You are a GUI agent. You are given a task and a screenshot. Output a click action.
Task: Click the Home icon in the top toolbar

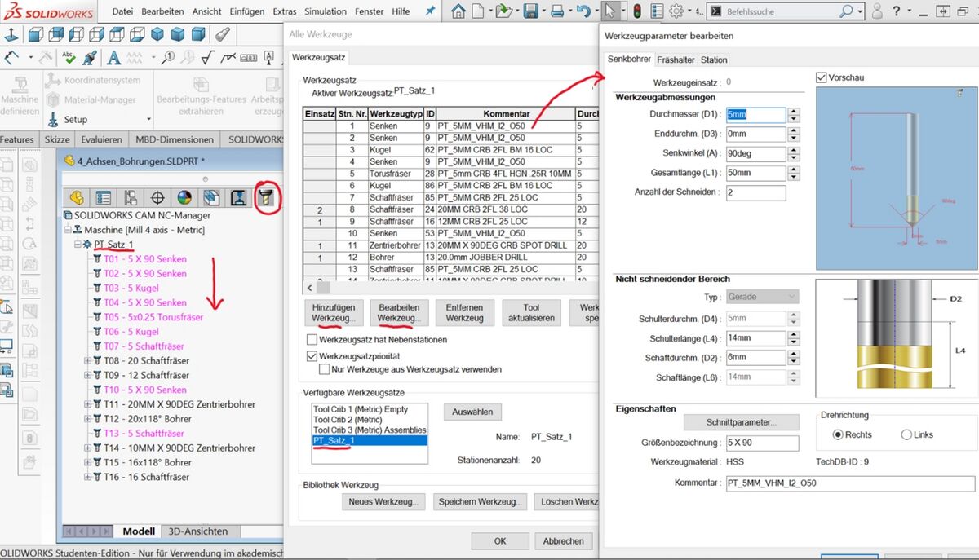[458, 11]
